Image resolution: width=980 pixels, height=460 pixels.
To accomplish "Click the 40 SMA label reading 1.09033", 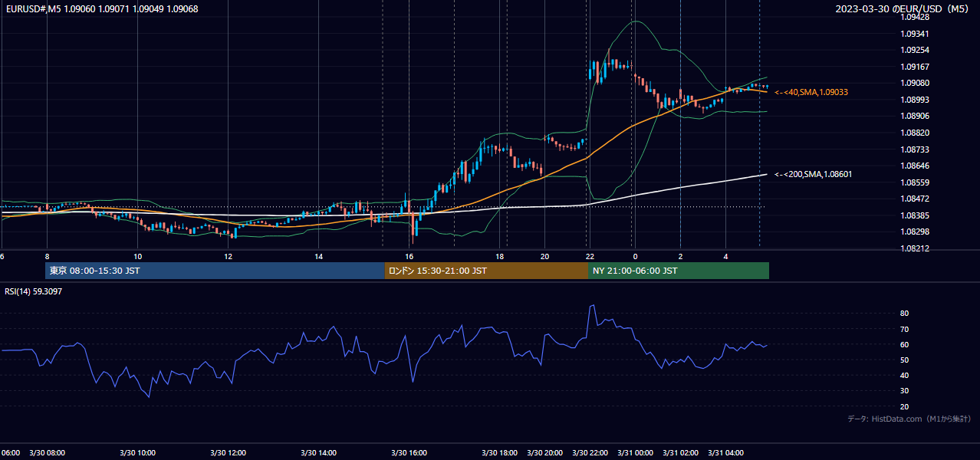I will 811,92.
